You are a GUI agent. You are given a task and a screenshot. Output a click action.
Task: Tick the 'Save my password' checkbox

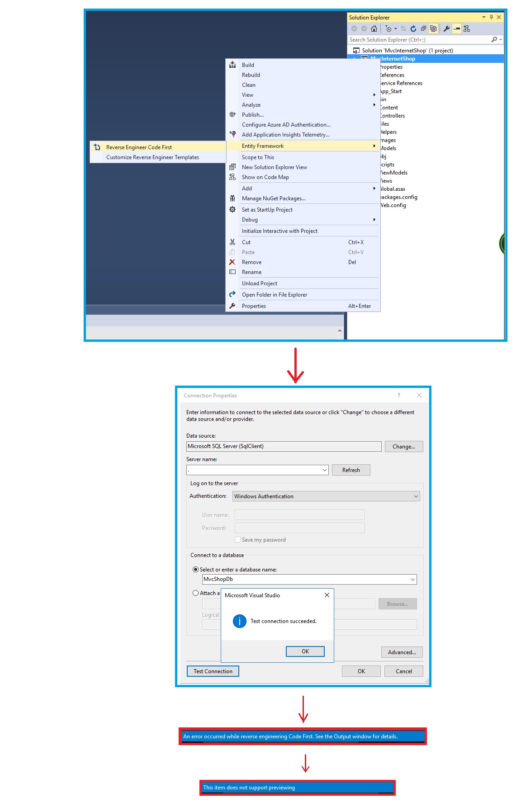tap(237, 539)
